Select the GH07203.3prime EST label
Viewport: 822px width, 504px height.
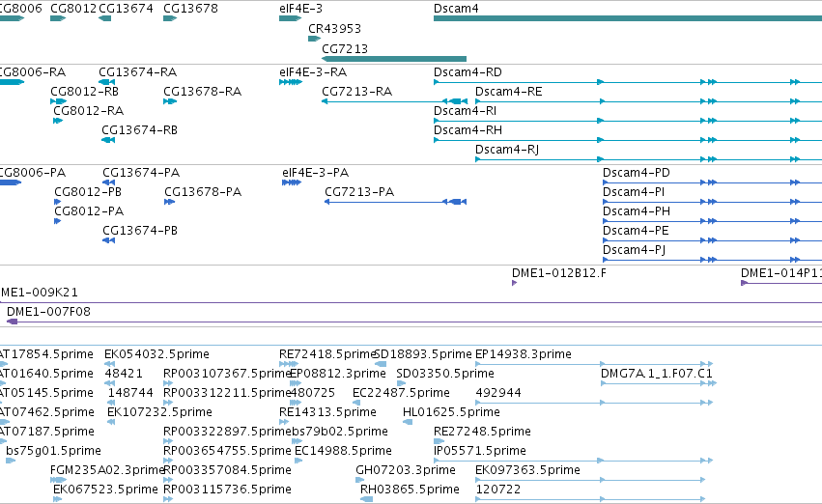[x=406, y=470]
